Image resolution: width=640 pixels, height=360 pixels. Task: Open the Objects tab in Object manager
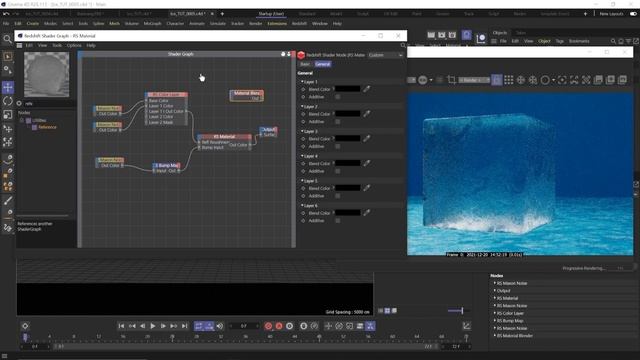point(500,33)
